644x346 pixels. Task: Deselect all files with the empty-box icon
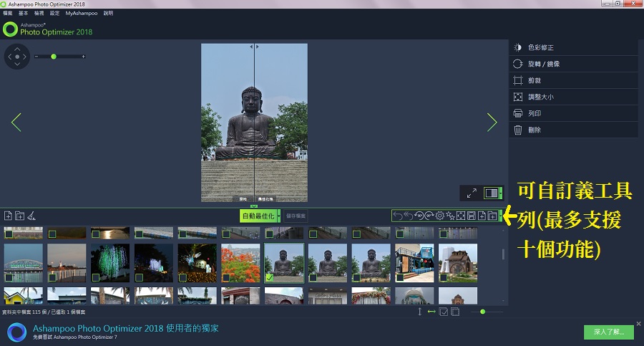[x=455, y=312]
